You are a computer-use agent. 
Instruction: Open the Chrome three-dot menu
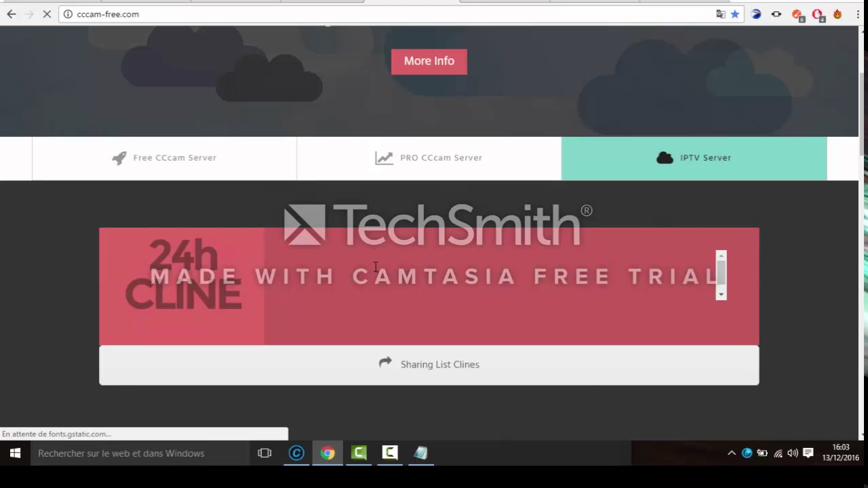tap(858, 14)
